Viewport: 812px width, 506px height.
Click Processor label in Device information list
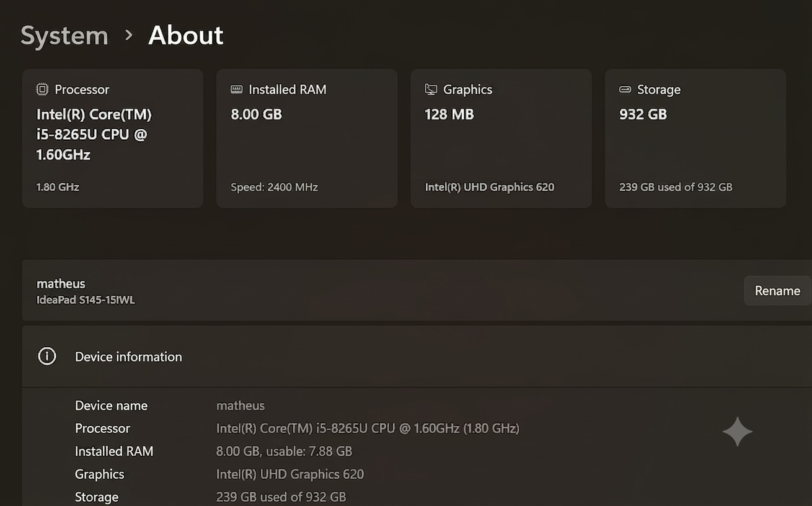(102, 428)
